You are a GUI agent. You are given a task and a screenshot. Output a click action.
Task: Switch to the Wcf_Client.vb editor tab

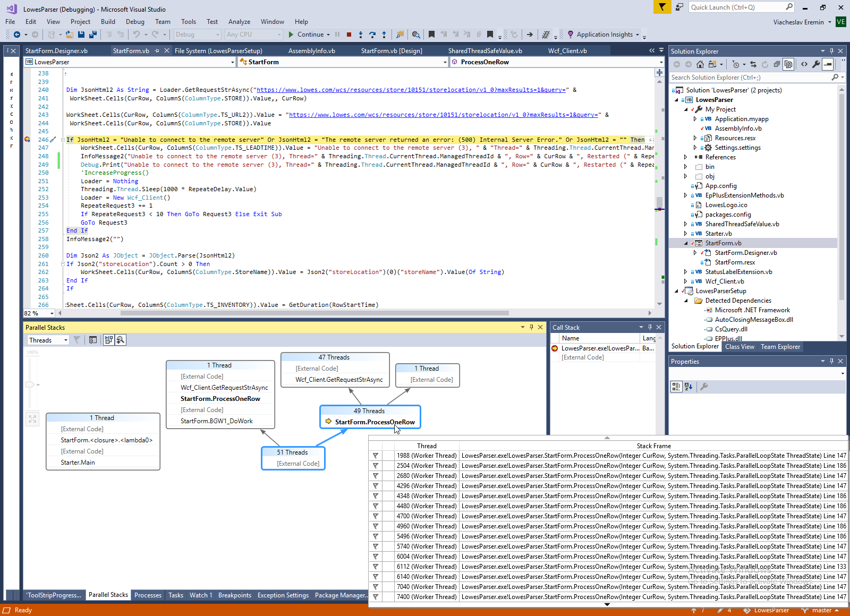[567, 51]
